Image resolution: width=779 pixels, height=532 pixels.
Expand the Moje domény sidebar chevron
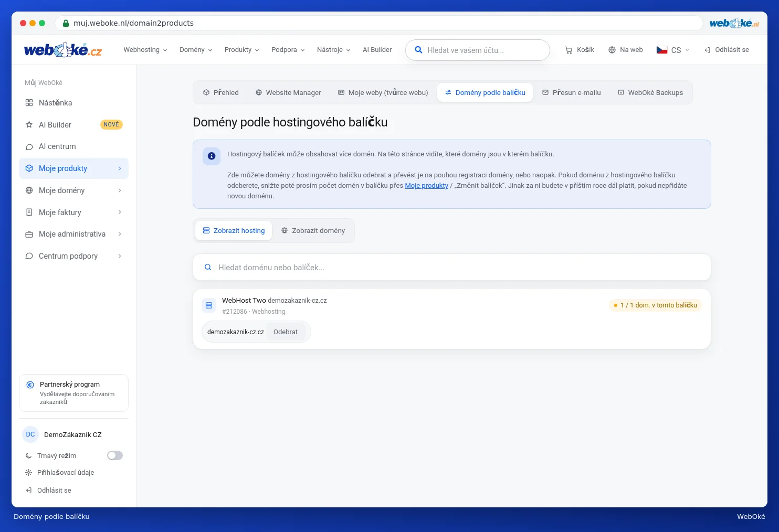click(120, 190)
